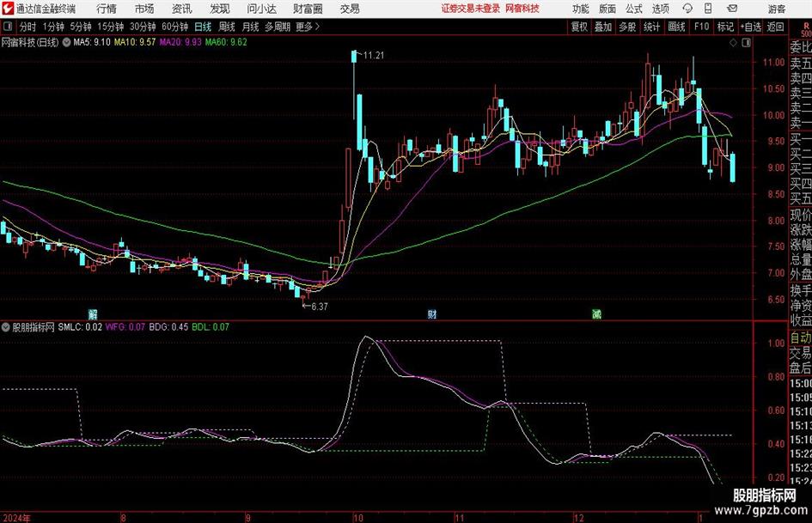This screenshot has width=812, height=523.
Task: Click the 网宿科技(日线) chart title
Action: click(x=30, y=42)
